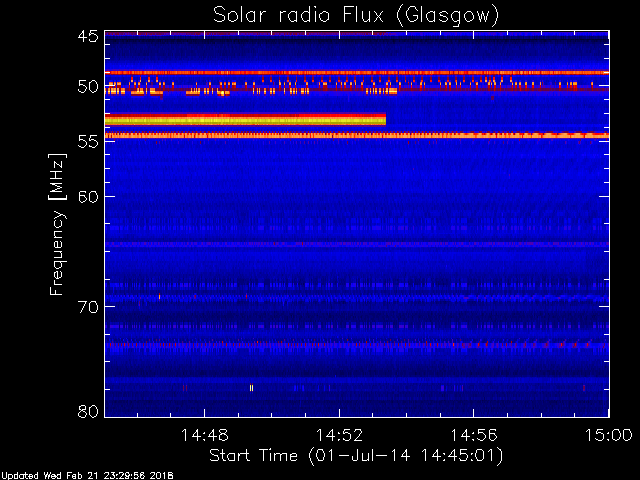The image size is (640, 480).
Task: Click the yellow spike near 79 MHz
Action: point(251,388)
